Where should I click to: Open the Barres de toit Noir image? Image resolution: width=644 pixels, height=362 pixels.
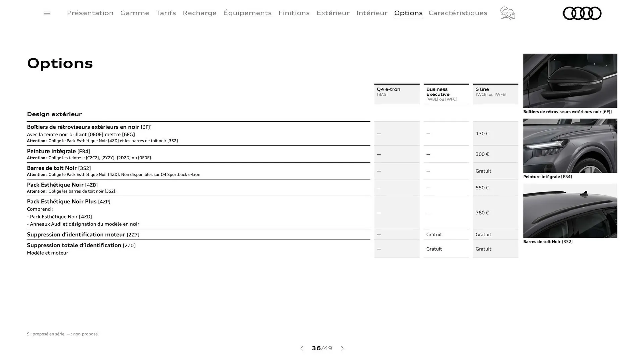point(570,210)
